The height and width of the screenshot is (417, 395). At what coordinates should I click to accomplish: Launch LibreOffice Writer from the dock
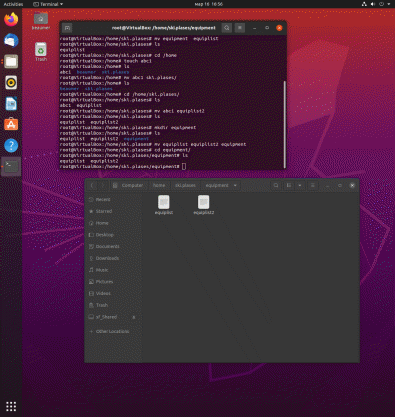(x=11, y=104)
